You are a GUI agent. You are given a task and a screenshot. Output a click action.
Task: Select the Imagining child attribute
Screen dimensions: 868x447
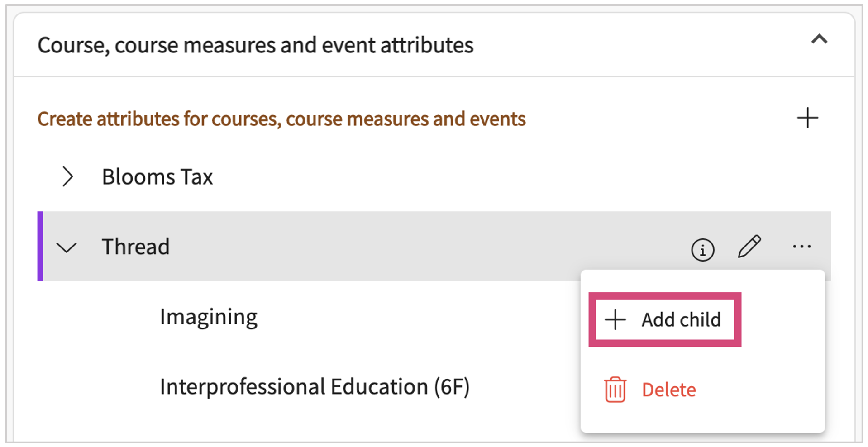point(209,317)
